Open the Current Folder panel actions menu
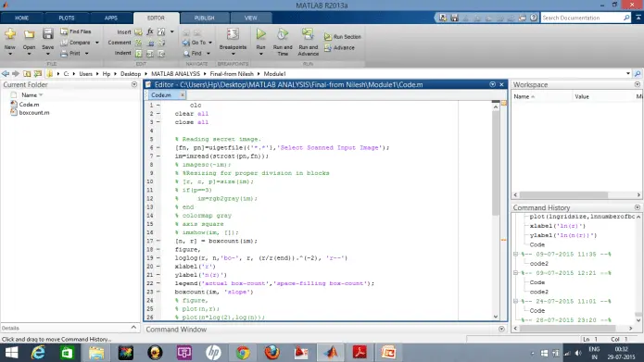 [x=134, y=84]
